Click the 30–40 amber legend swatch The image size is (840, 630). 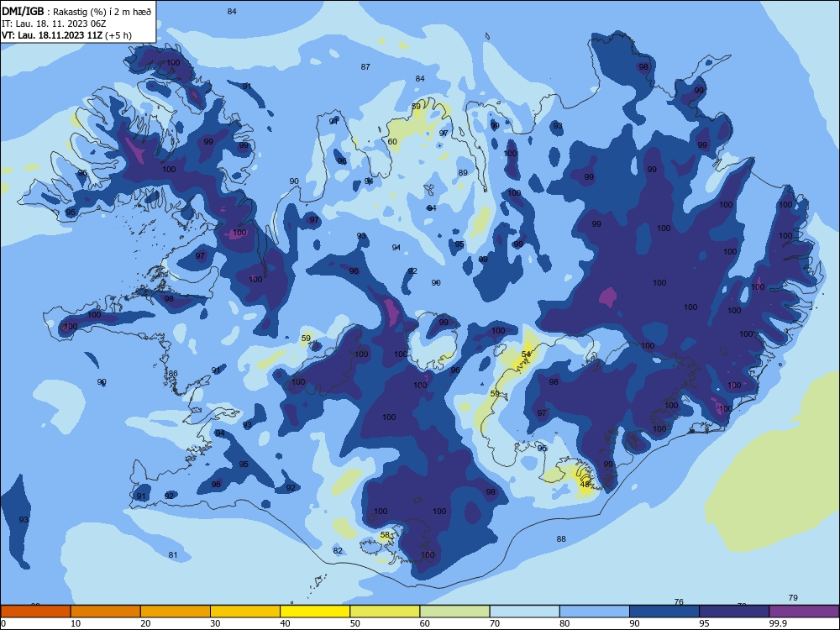point(245,612)
